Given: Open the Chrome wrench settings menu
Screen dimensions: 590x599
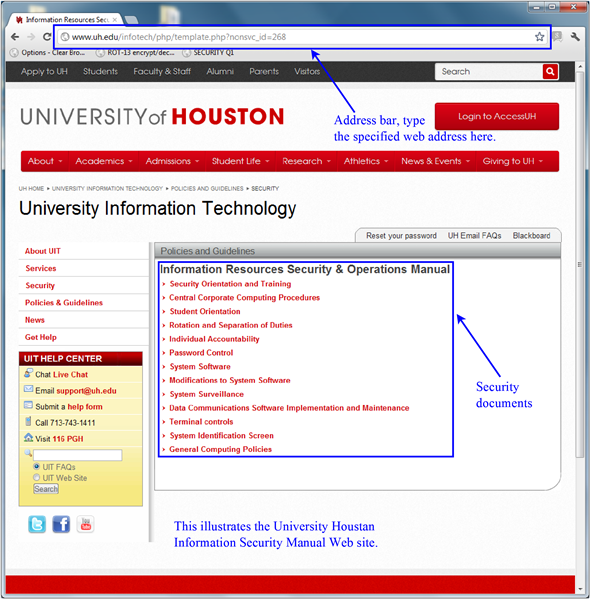Looking at the screenshot, I should click(575, 37).
